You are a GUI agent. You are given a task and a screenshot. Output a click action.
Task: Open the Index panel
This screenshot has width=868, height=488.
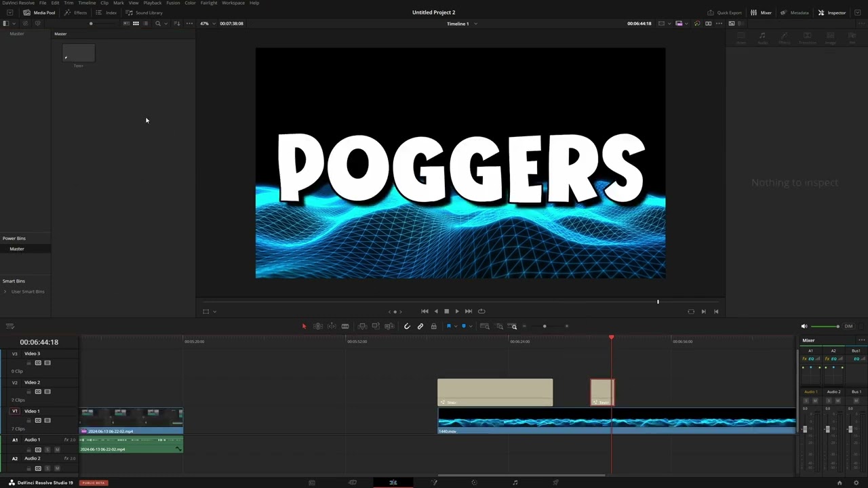106,12
